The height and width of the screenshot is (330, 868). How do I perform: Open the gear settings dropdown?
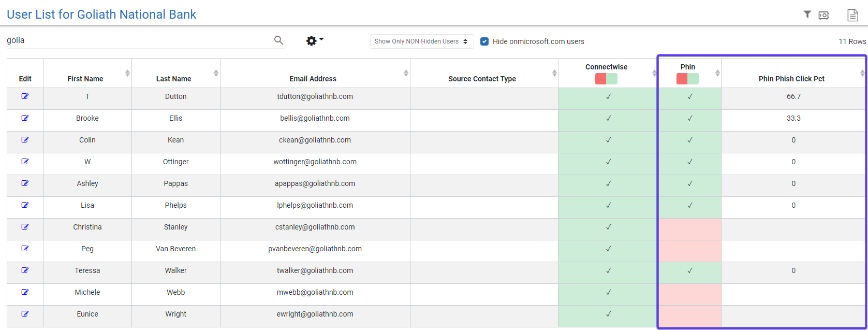(x=315, y=40)
